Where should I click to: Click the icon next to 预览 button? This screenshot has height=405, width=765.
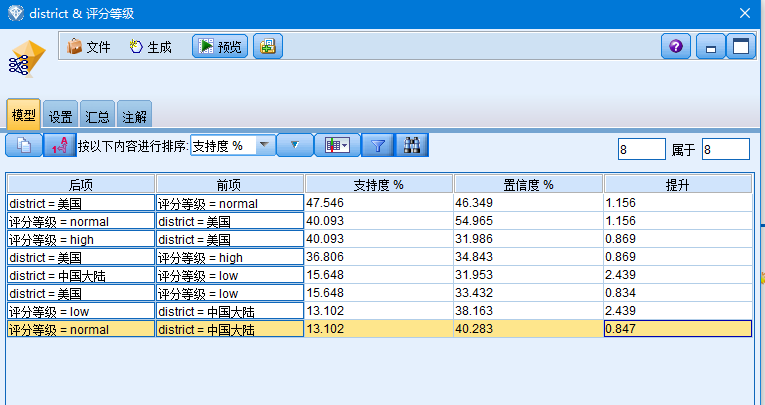[266, 46]
